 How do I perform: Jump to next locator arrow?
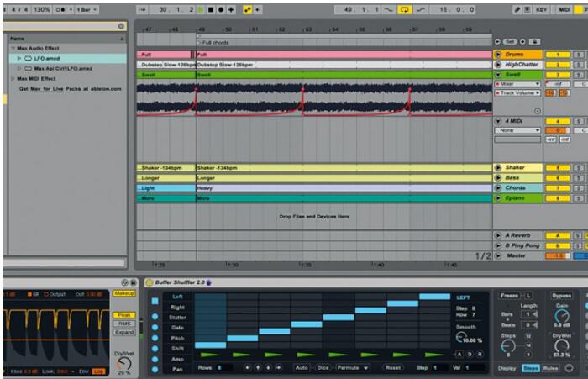(x=522, y=42)
